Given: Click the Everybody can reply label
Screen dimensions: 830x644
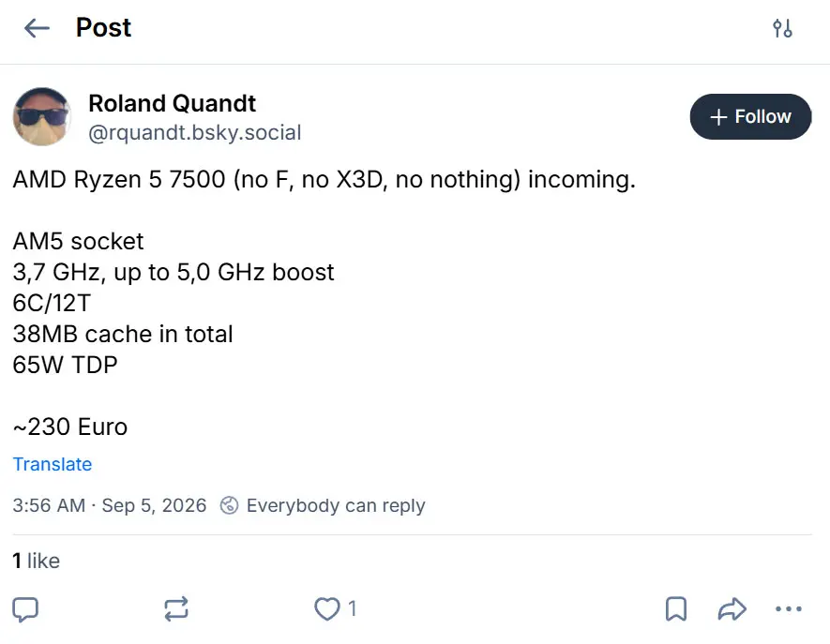Looking at the screenshot, I should 336,505.
